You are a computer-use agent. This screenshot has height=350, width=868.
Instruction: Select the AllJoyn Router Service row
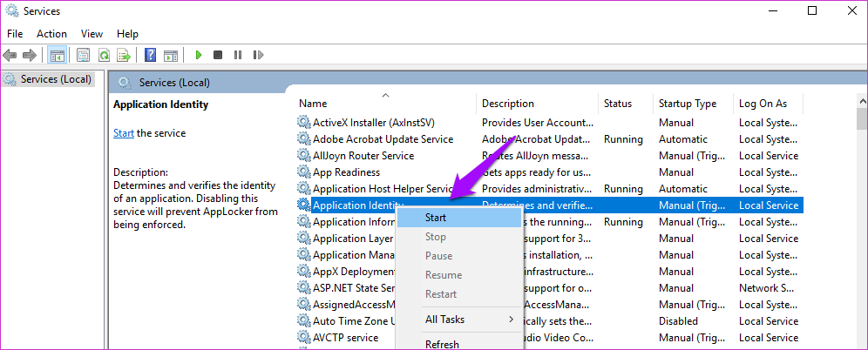363,155
